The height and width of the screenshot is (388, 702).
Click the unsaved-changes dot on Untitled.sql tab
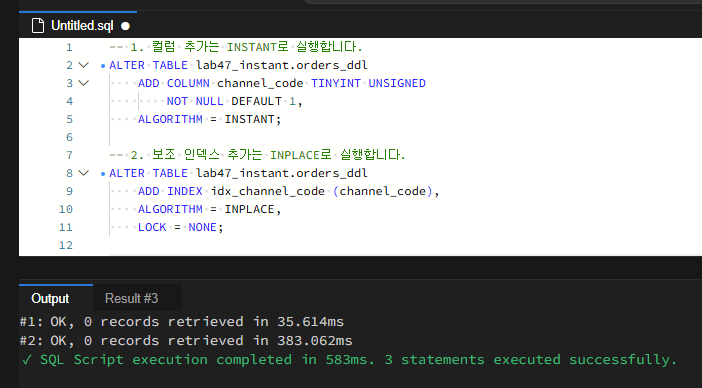pyautogui.click(x=125, y=26)
